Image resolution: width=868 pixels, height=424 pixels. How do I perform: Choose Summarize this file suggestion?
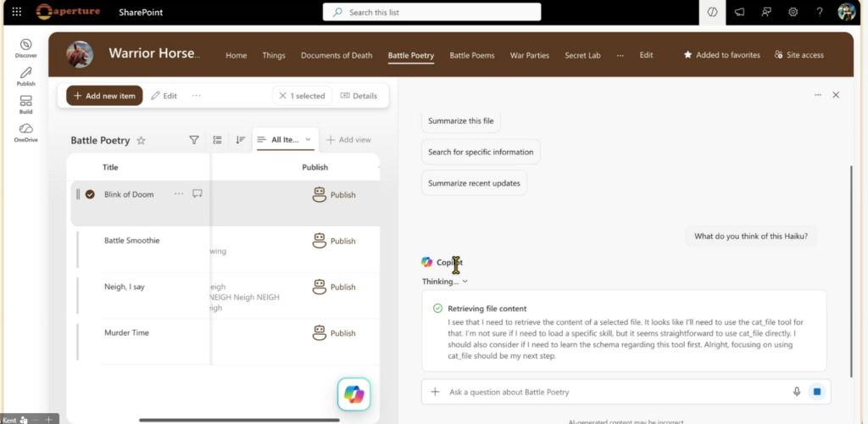coord(460,120)
